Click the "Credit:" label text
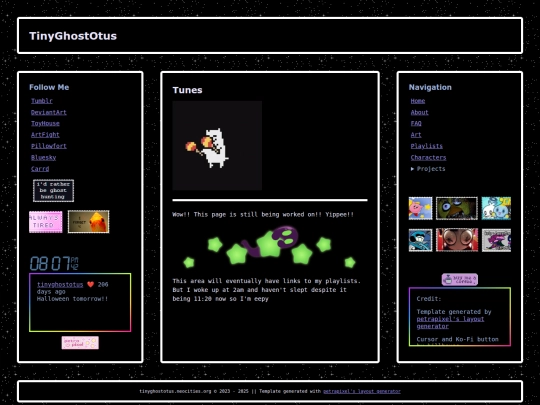Image resolution: width=540 pixels, height=405 pixels. pos(428,299)
